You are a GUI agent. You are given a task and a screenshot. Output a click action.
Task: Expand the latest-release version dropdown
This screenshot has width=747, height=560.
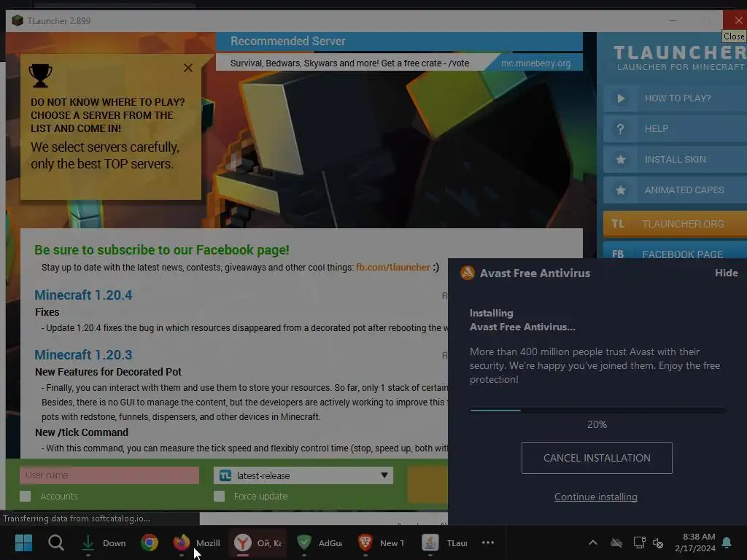click(x=303, y=475)
